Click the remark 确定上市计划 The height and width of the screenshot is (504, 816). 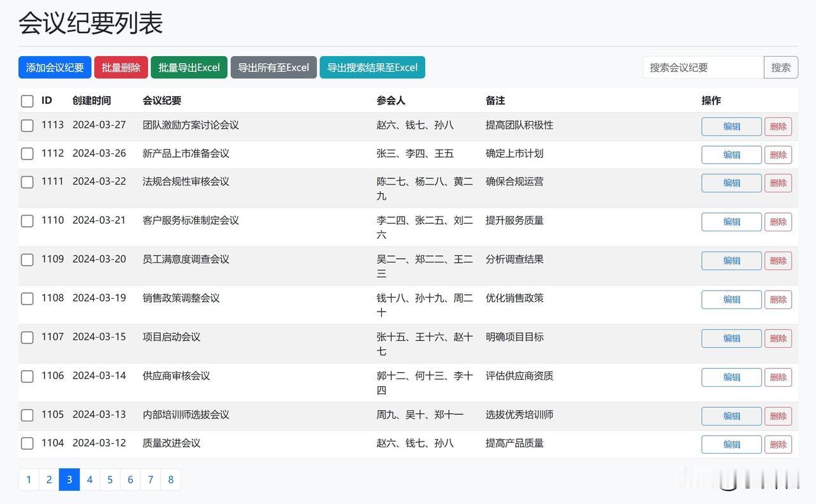tap(514, 154)
